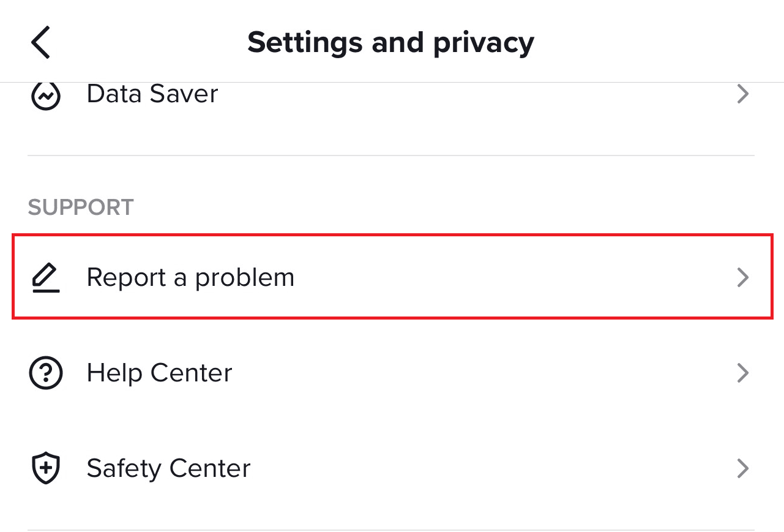Click the SUPPORT section header

(x=81, y=208)
